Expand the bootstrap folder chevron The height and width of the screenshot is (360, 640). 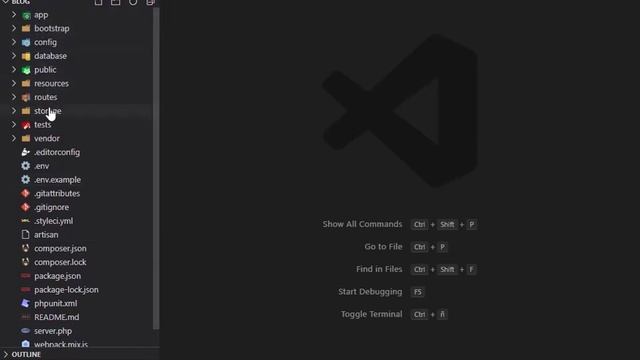(x=14, y=28)
